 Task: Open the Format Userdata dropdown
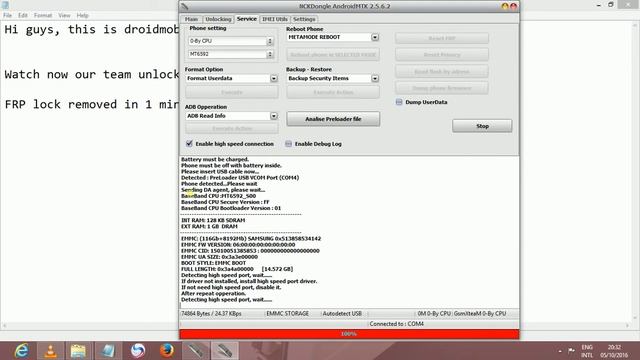[273, 78]
